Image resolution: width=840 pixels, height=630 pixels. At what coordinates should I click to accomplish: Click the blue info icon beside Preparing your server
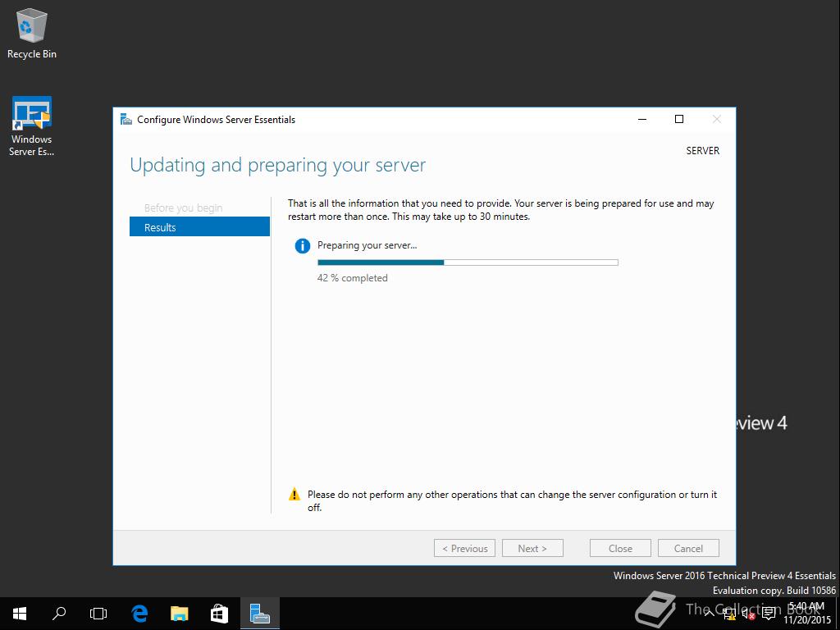coord(303,246)
